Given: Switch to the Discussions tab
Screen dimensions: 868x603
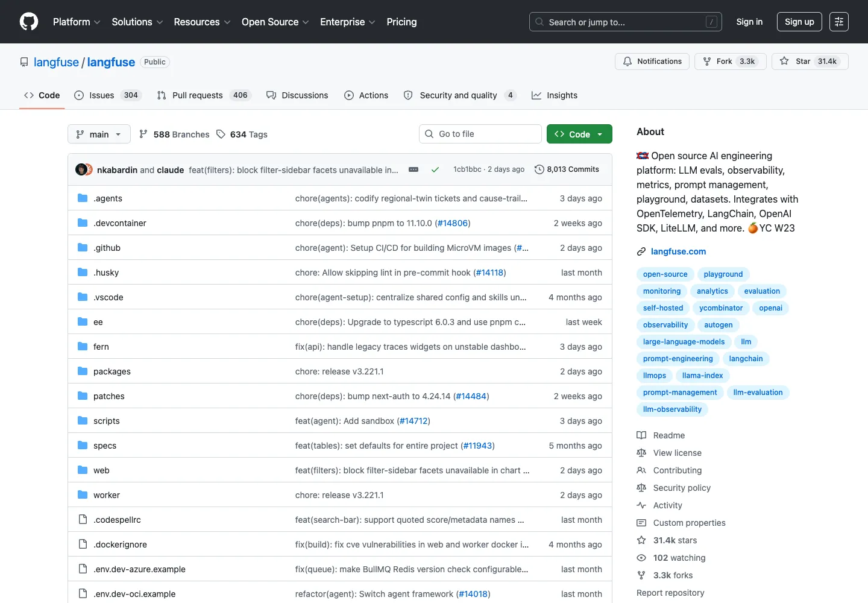Looking at the screenshot, I should click(x=297, y=95).
